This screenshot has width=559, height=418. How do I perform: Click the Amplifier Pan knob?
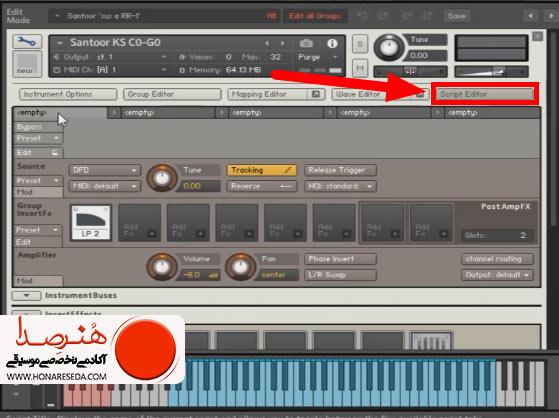(241, 267)
